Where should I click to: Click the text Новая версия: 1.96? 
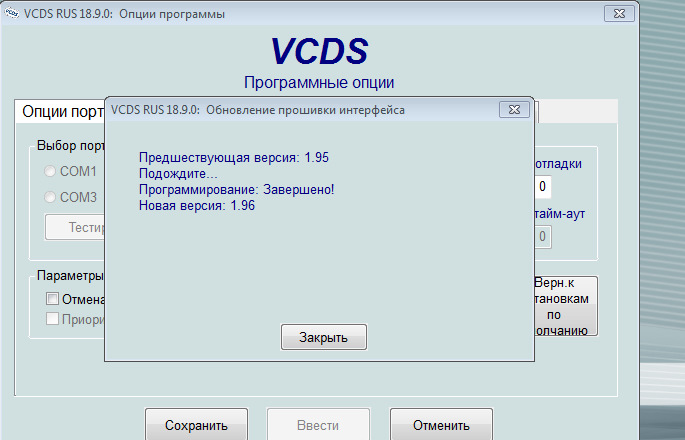pyautogui.click(x=197, y=205)
